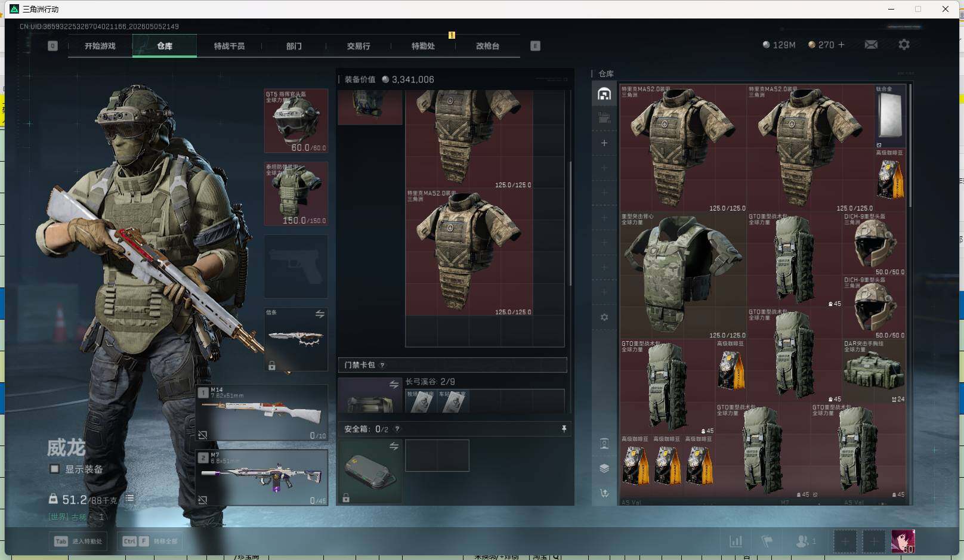The image size is (964, 560).
Task: Click the stacked layers icon in warehouse sidebar
Action: (604, 468)
